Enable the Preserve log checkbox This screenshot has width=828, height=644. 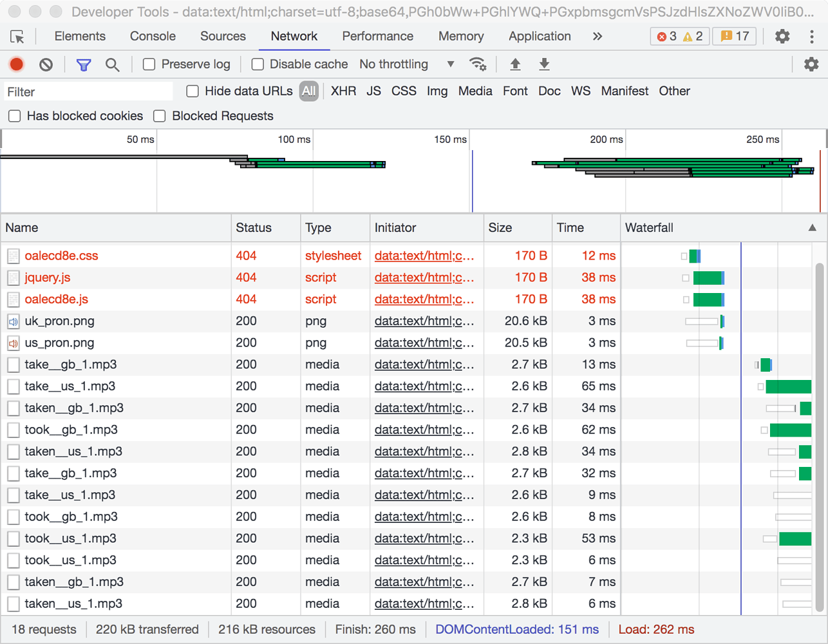coord(149,64)
